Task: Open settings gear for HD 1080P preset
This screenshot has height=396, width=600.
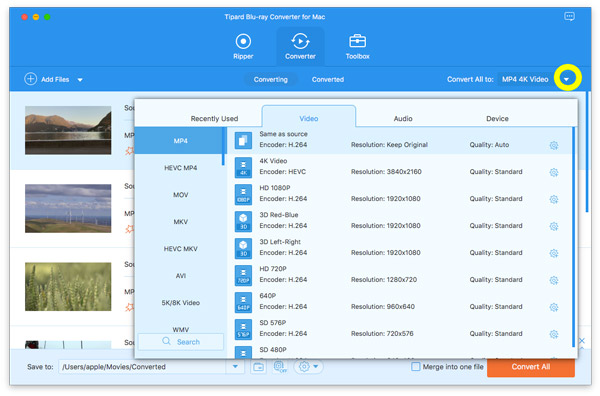Action: 553,199
